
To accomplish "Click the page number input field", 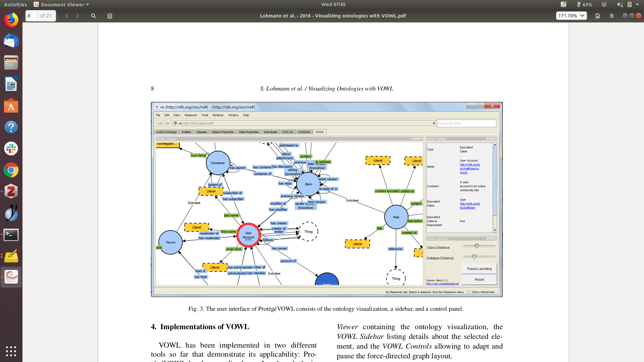I will pyautogui.click(x=32, y=16).
